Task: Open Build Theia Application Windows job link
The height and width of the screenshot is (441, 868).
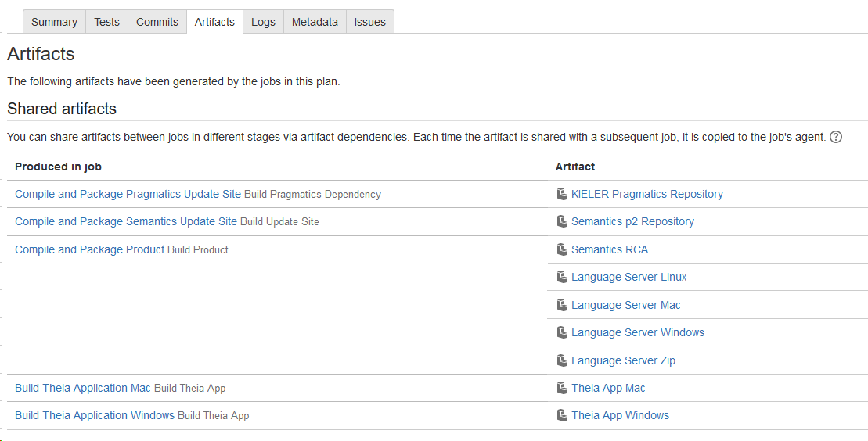Action: pyautogui.click(x=95, y=415)
